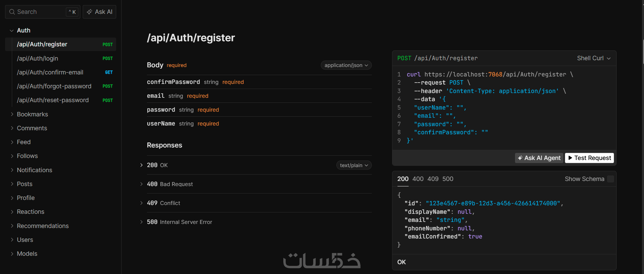
Task: Toggle the Show Schema checkbox
Action: (610, 179)
